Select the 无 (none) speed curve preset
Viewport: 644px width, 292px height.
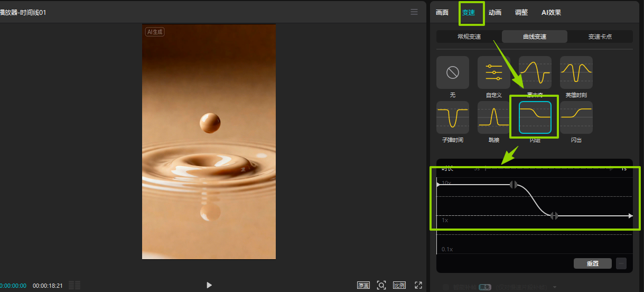(x=452, y=72)
